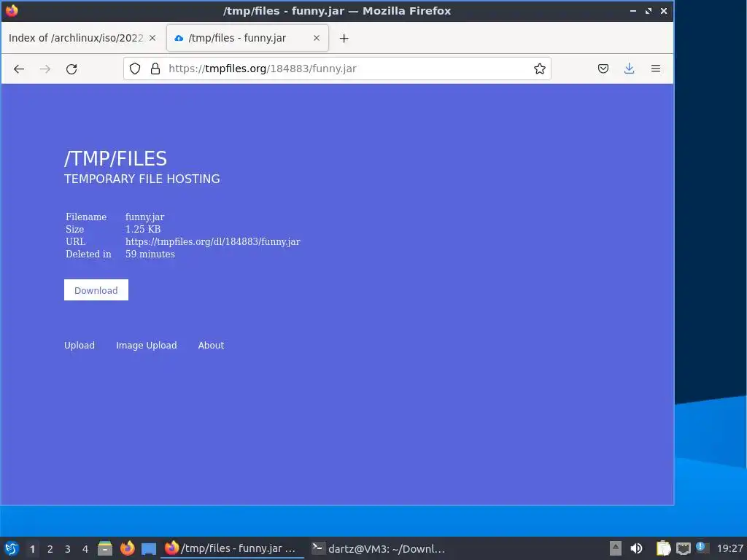Open the volume speaker tray icon
Viewport: 747px width, 560px height.
[636, 548]
